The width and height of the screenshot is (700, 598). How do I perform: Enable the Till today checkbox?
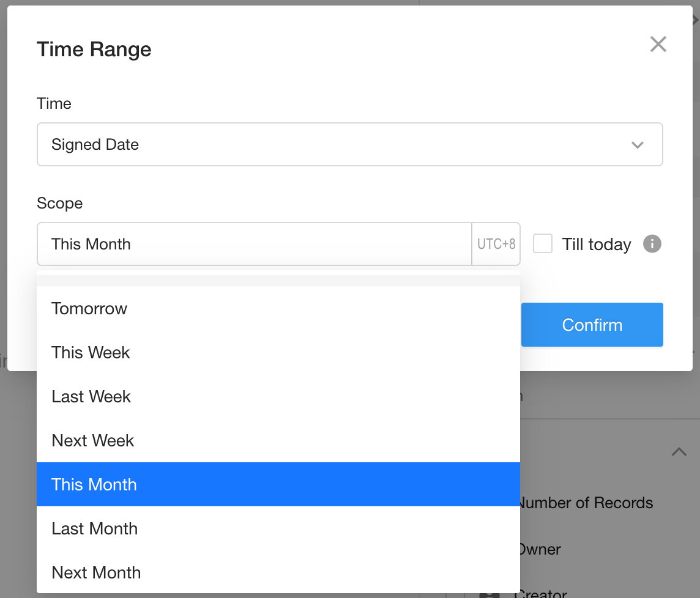[543, 244]
